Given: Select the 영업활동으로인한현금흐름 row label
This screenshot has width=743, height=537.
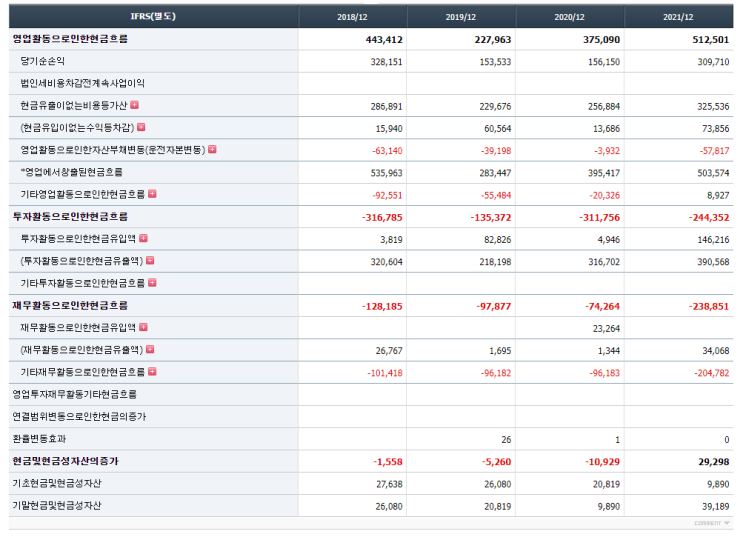Looking at the screenshot, I should (70, 39).
